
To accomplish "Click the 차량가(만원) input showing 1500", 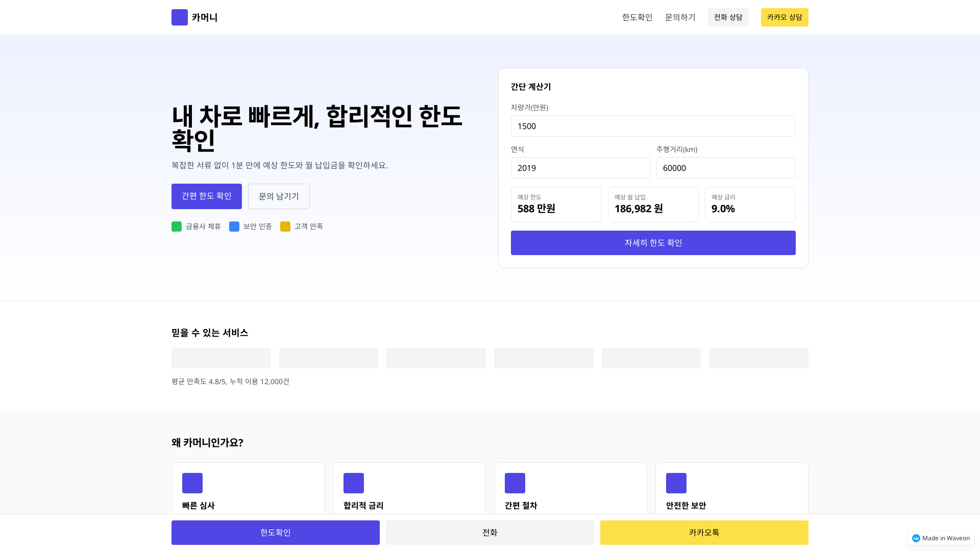I will point(653,126).
